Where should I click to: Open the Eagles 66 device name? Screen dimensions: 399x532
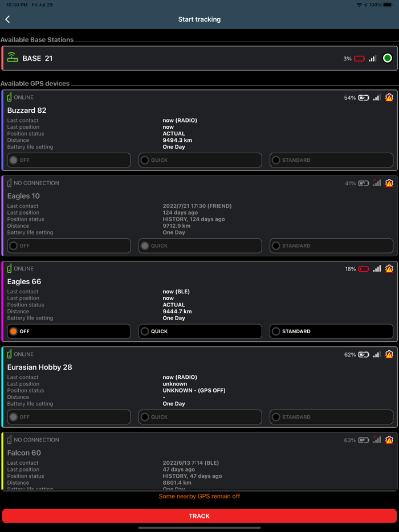pos(24,281)
